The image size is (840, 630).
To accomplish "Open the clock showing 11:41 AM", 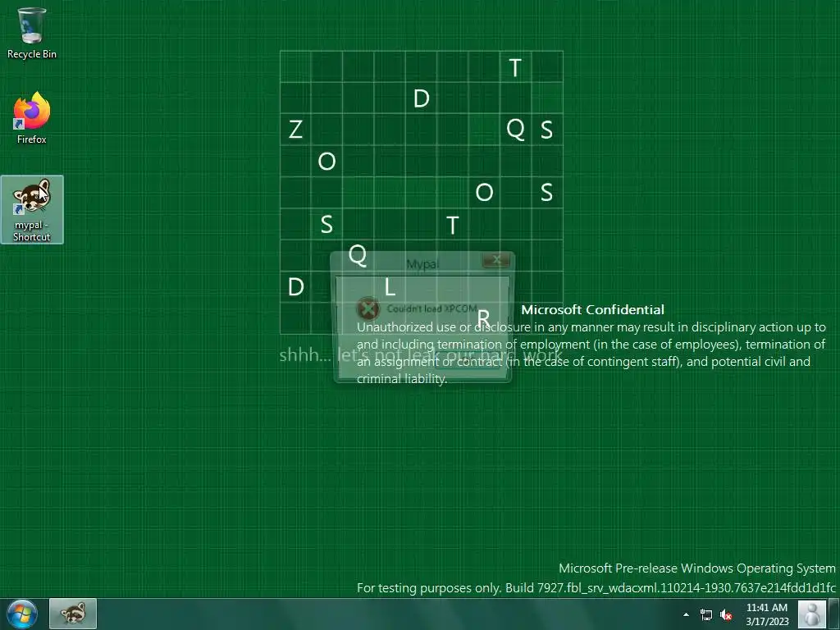I will pos(767,614).
